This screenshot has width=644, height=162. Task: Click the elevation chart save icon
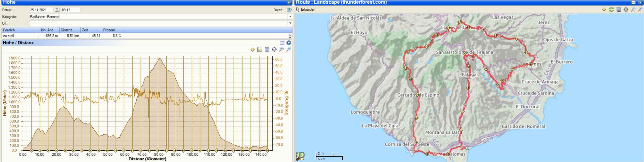267,49
